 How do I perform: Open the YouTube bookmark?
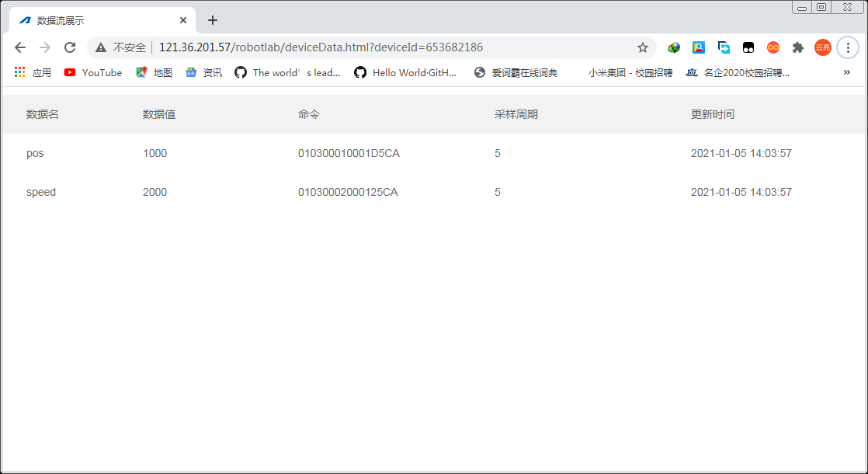pos(93,72)
